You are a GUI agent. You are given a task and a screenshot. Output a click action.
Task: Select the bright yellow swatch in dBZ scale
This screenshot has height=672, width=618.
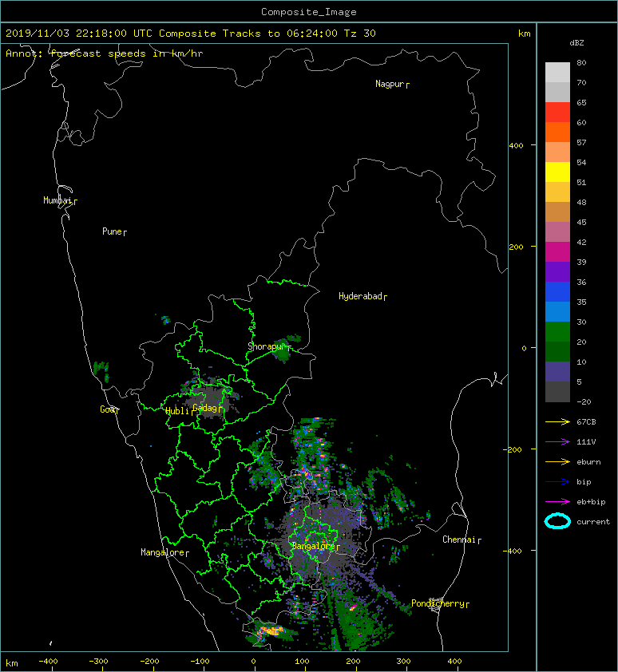click(557, 172)
